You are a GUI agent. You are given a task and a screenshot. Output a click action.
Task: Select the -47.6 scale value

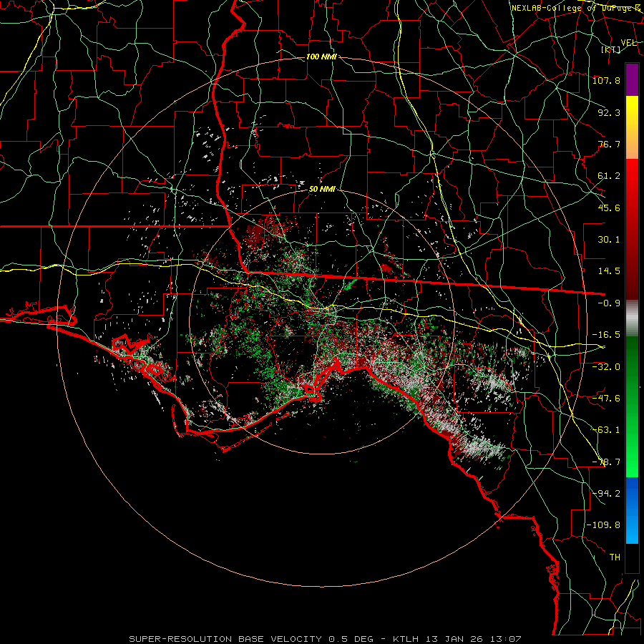point(606,399)
